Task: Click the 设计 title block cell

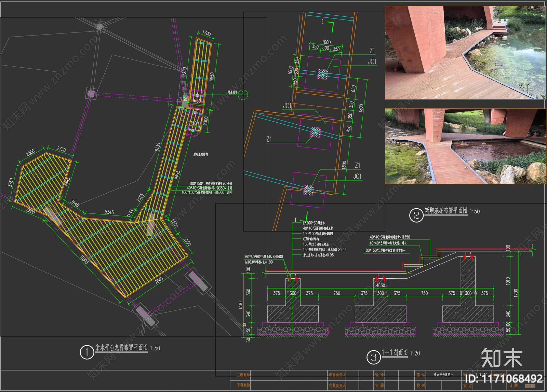Action: coord(379,375)
